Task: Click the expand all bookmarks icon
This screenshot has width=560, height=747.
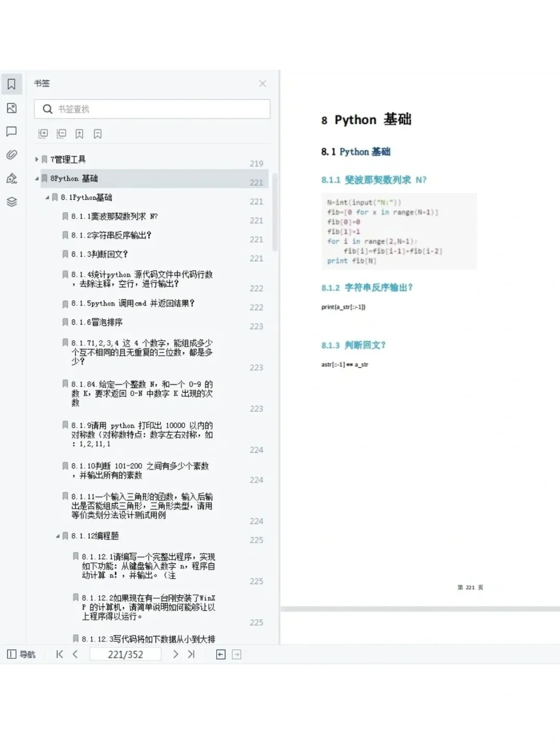Action: click(44, 133)
